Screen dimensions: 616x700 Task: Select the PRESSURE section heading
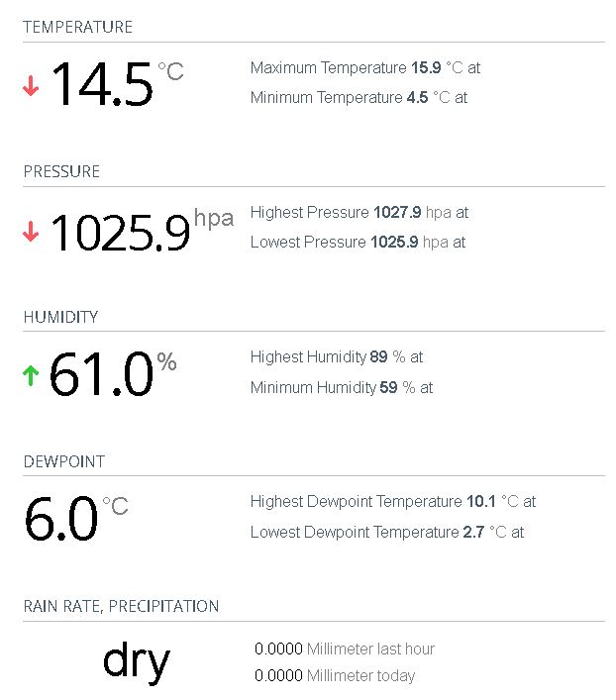click(61, 171)
